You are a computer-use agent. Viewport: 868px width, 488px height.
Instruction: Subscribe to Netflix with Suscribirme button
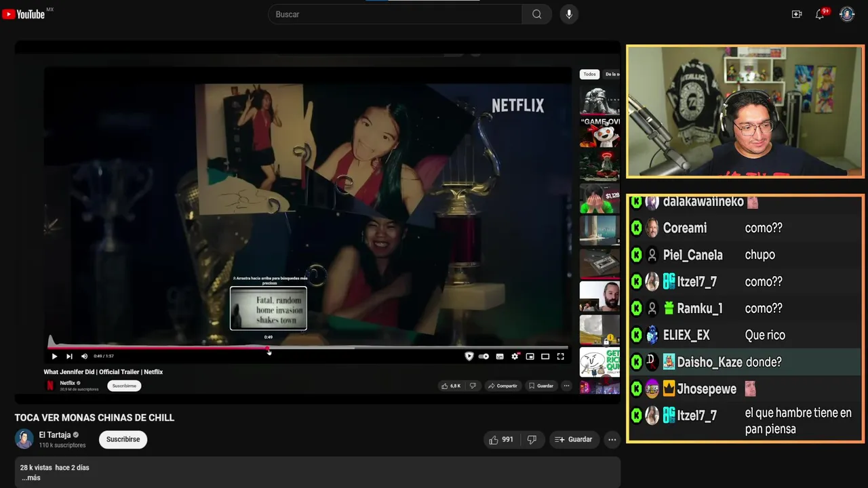pos(124,386)
